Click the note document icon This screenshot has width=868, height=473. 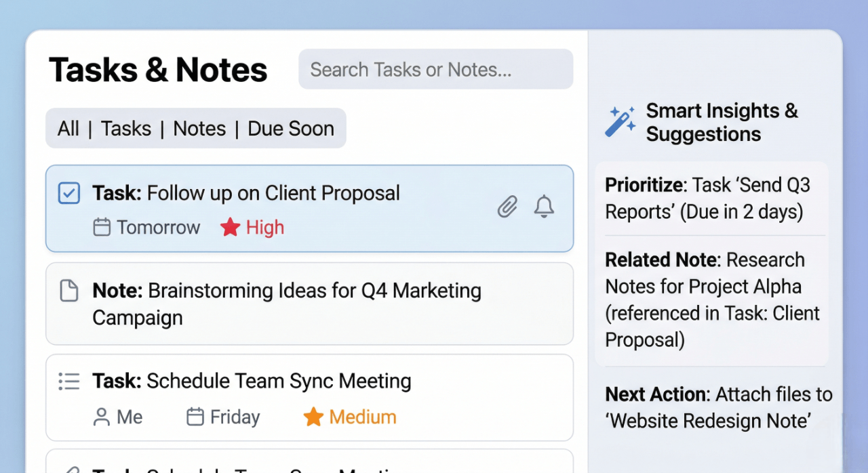click(x=69, y=291)
